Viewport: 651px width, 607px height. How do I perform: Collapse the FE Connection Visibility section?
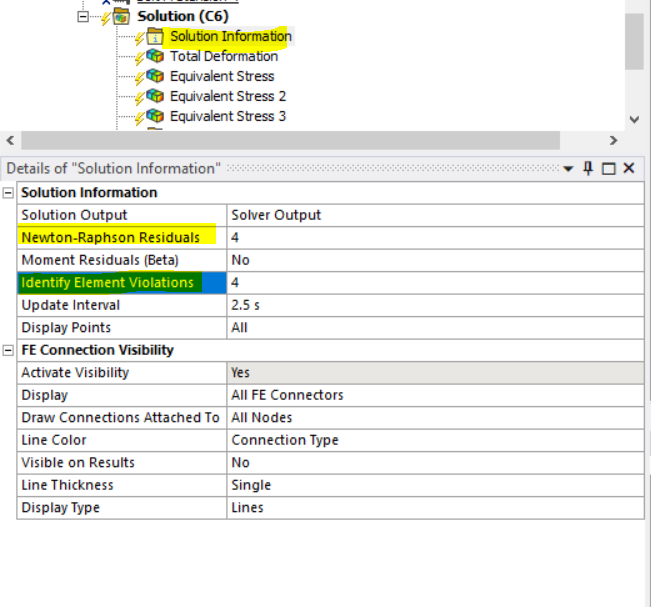9,350
